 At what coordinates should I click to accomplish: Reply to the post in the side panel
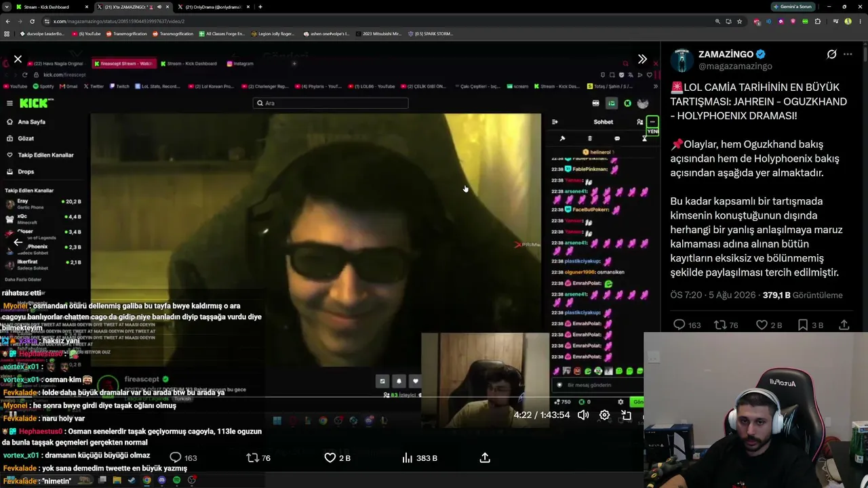click(x=679, y=325)
